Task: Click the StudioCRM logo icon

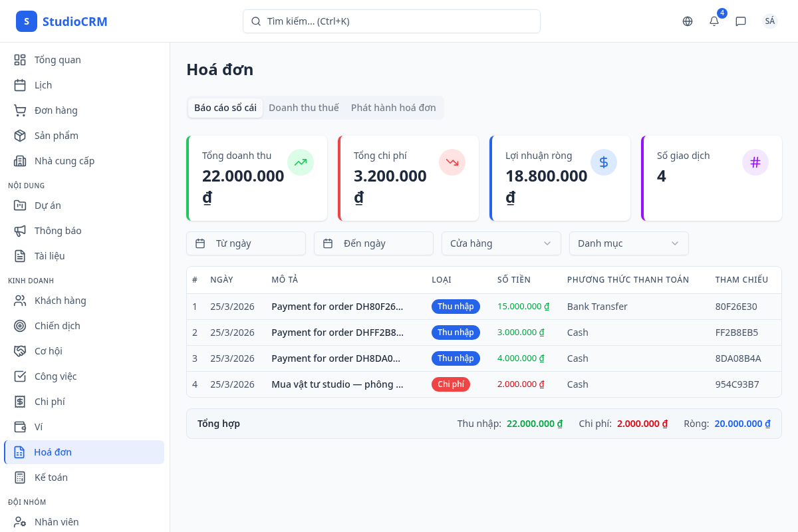Action: (x=27, y=21)
